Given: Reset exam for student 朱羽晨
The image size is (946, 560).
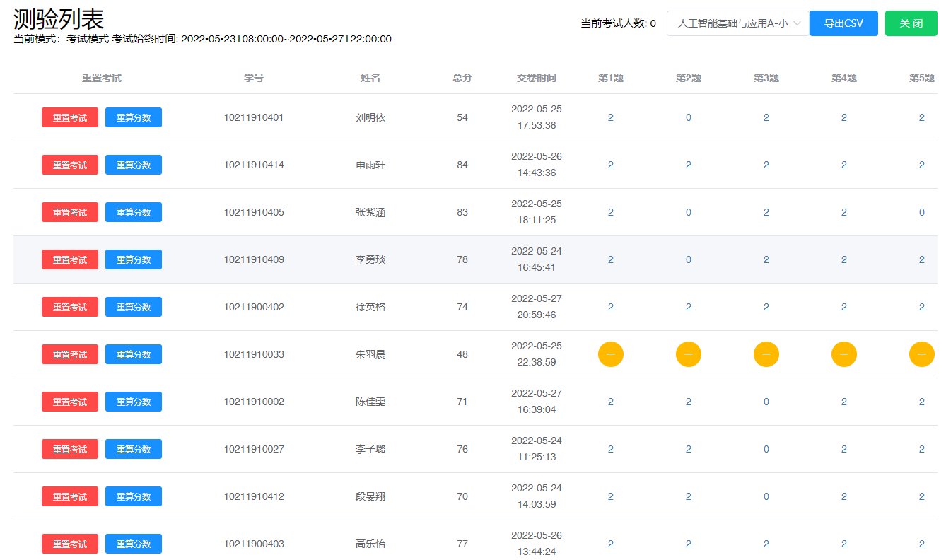Looking at the screenshot, I should pyautogui.click(x=70, y=354).
